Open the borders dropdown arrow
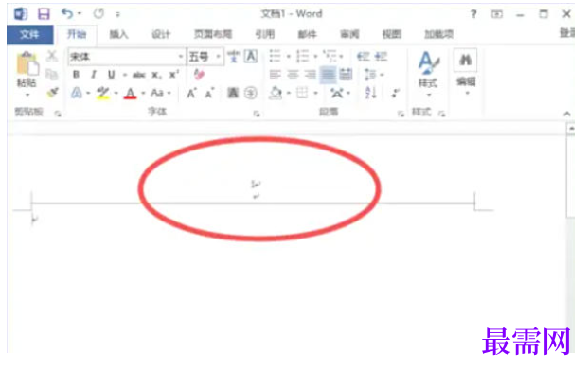The height and width of the screenshot is (371, 588). click(315, 93)
